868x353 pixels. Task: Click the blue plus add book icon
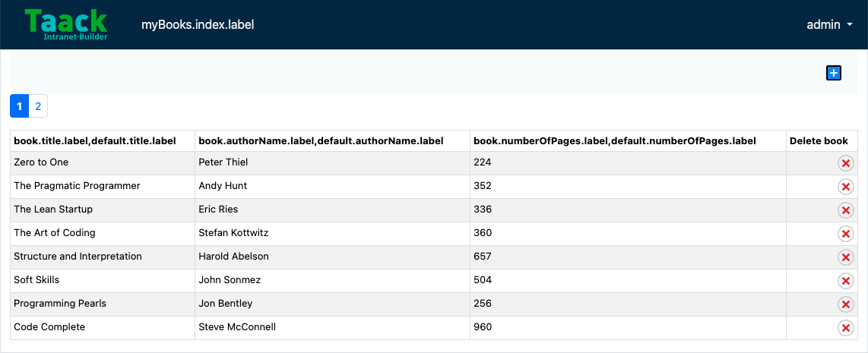(833, 73)
